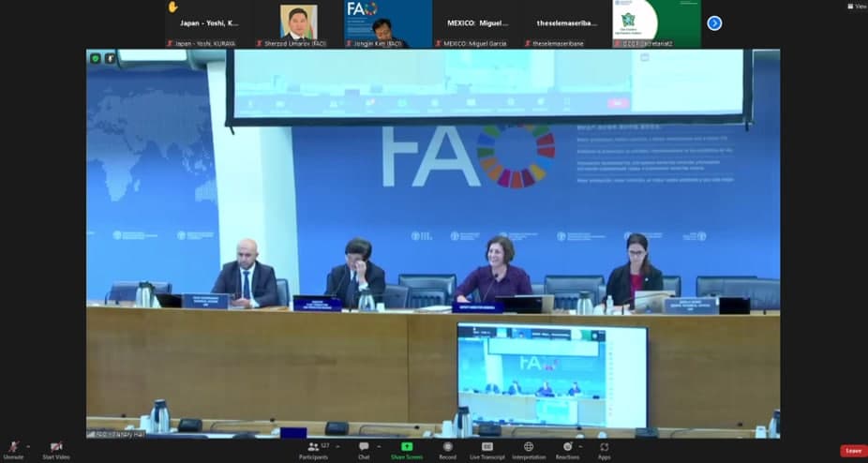Click the main FAO Plenary Hall video

pos(433,244)
